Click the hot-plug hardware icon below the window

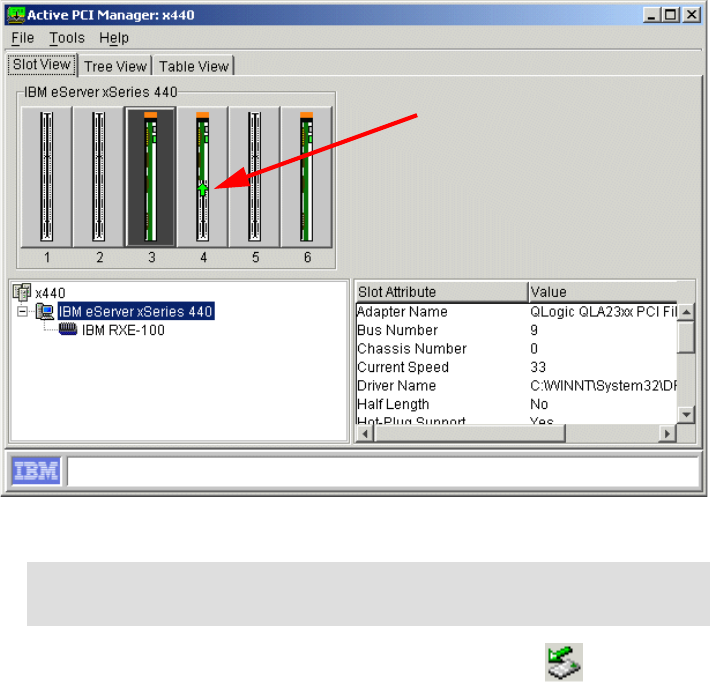coord(564,662)
